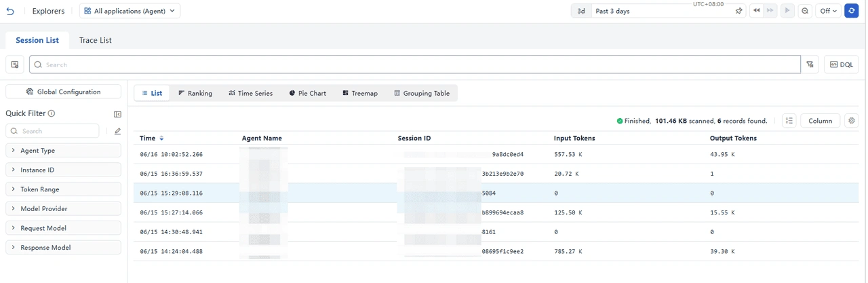This screenshot has height=283, width=868.
Task: Click output tokens value 15.55 K
Action: point(722,212)
